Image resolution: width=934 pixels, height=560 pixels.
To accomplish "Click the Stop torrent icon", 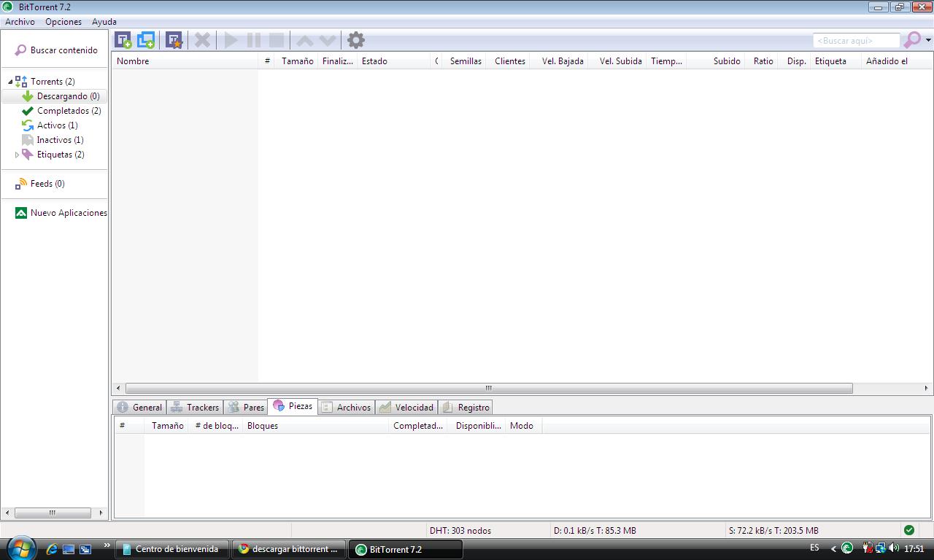I will (277, 40).
